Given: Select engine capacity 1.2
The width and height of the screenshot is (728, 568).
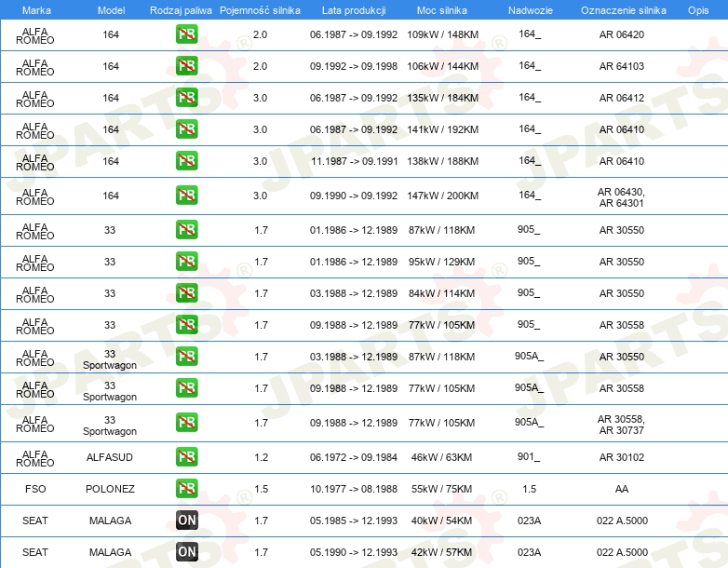Looking at the screenshot, I should pyautogui.click(x=261, y=457).
